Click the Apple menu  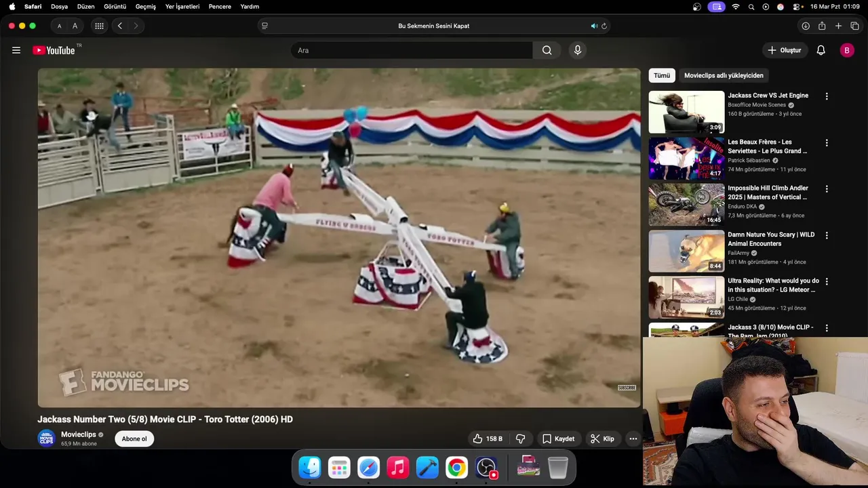tap(12, 7)
